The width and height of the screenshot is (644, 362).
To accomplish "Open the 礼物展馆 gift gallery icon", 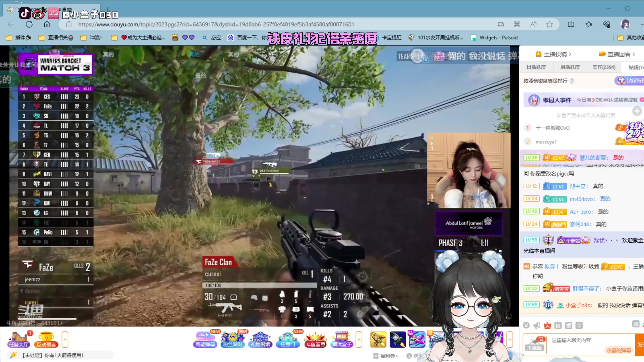I will pyautogui.click(x=260, y=339).
